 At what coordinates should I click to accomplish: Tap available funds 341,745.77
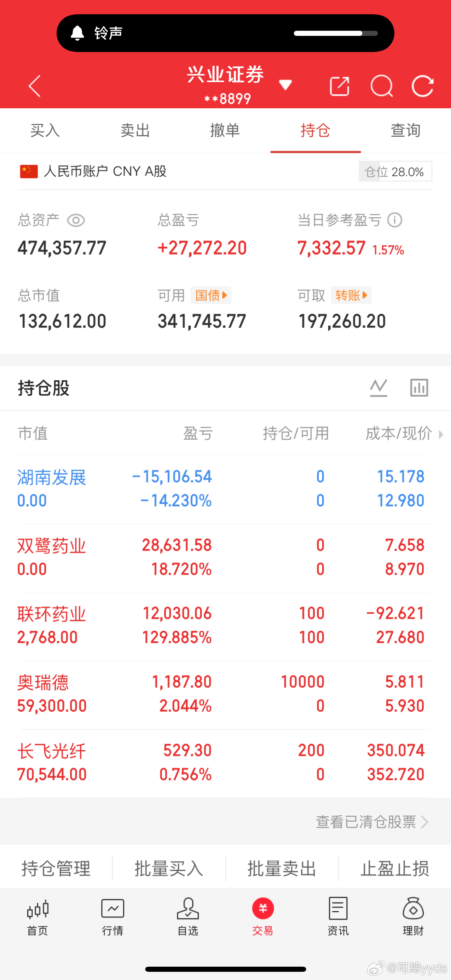[202, 322]
